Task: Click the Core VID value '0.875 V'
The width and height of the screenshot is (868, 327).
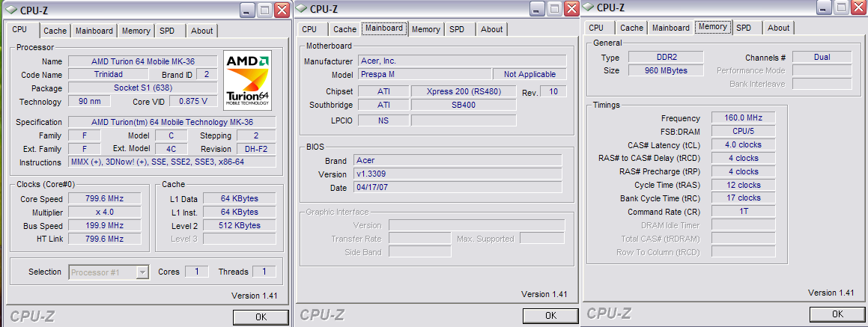Action: [193, 101]
